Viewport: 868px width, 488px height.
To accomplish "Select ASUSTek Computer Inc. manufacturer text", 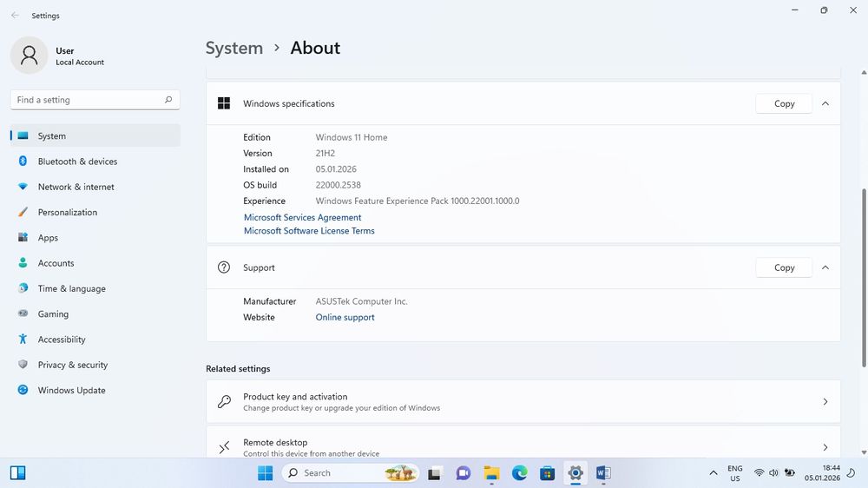I will coord(361,301).
